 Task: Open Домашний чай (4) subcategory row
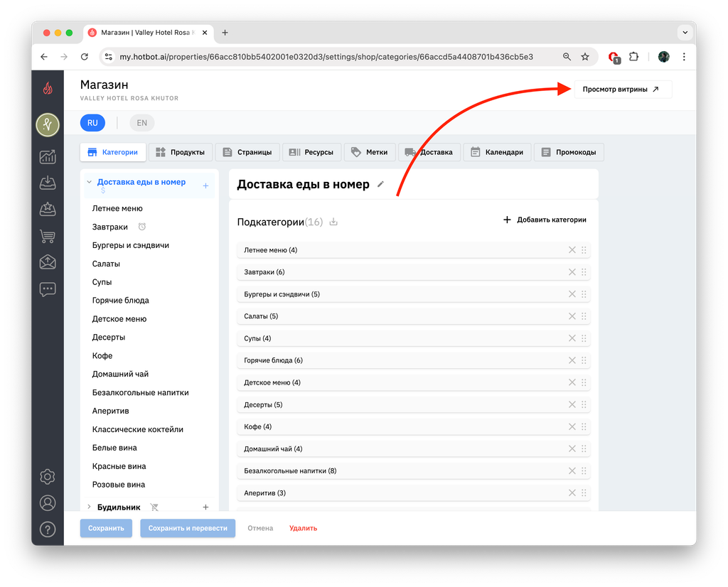pos(413,448)
